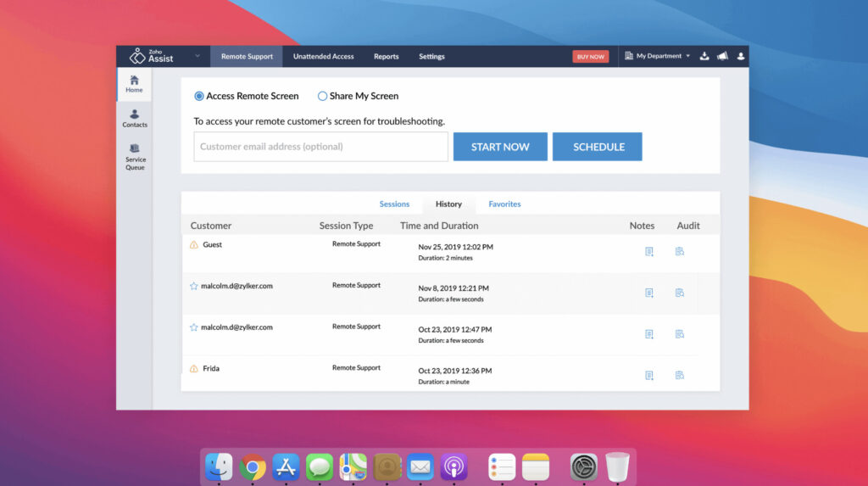Image resolution: width=868 pixels, height=486 pixels.
Task: Switch to the Unattended Access tab
Action: pyautogui.click(x=323, y=57)
